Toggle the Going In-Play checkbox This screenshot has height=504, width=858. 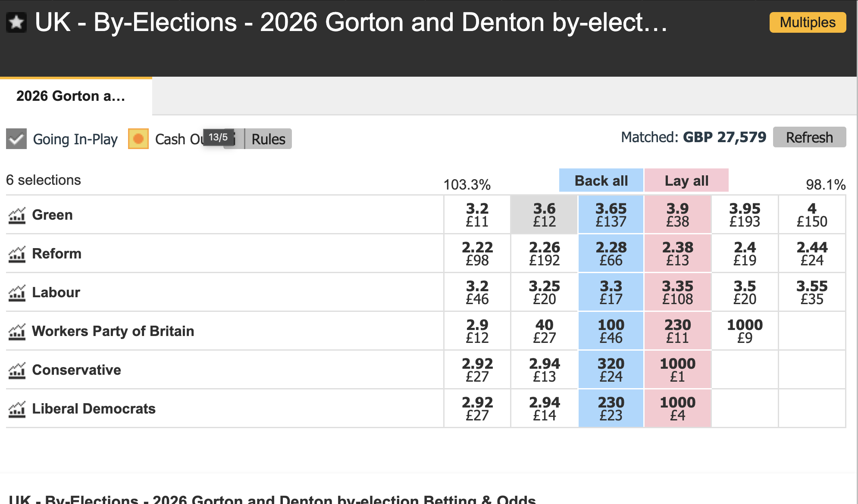pos(16,139)
